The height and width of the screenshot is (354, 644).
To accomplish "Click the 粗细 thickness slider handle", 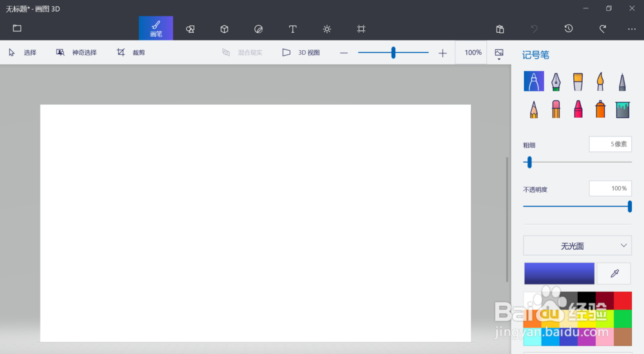I will pos(529,162).
